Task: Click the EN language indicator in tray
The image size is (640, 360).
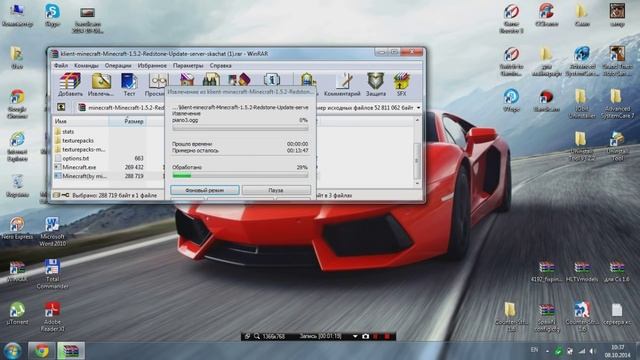Action: (x=534, y=350)
